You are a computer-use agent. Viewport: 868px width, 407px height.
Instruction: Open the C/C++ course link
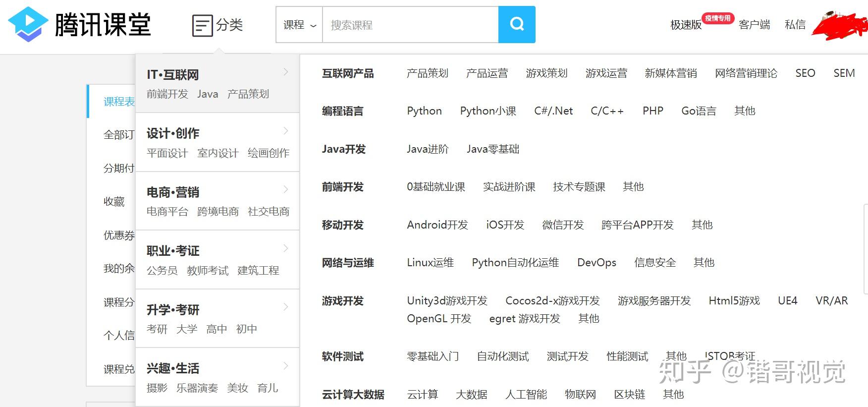click(x=607, y=111)
